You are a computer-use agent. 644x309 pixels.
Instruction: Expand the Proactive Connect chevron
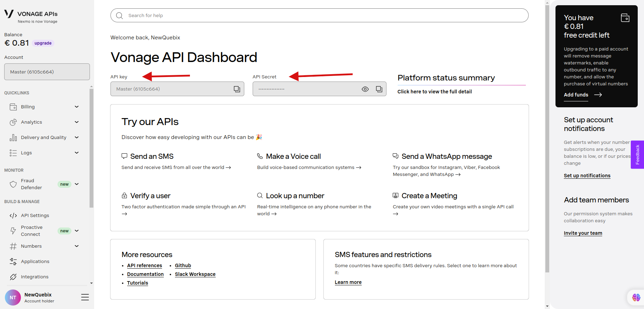77,231
